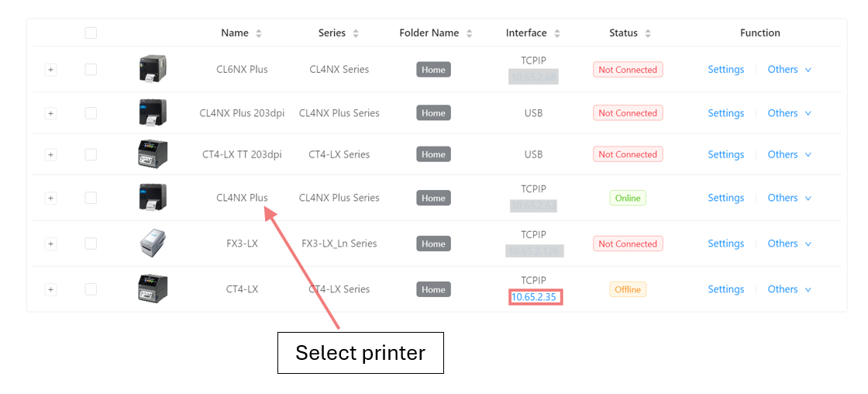This screenshot has width=868, height=394.
Task: Sort the table by Name column
Action: (x=259, y=33)
